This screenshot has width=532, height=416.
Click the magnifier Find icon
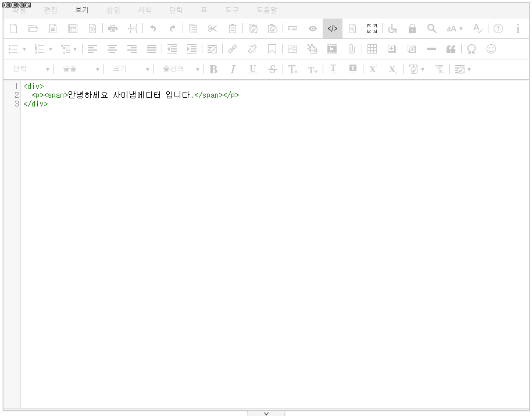tap(431, 29)
